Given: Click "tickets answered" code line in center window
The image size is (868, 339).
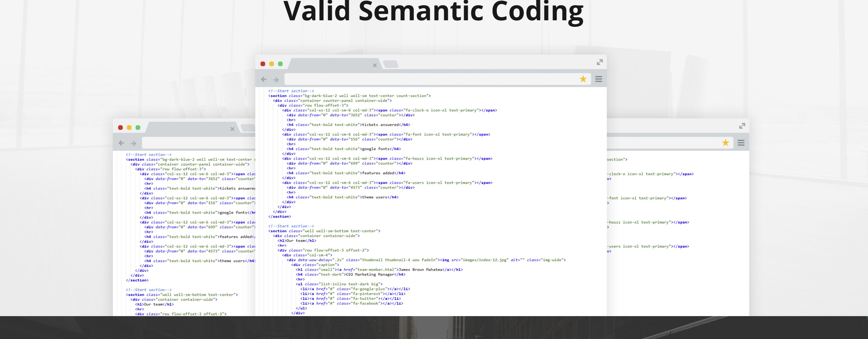Looking at the screenshot, I should pos(348,125).
